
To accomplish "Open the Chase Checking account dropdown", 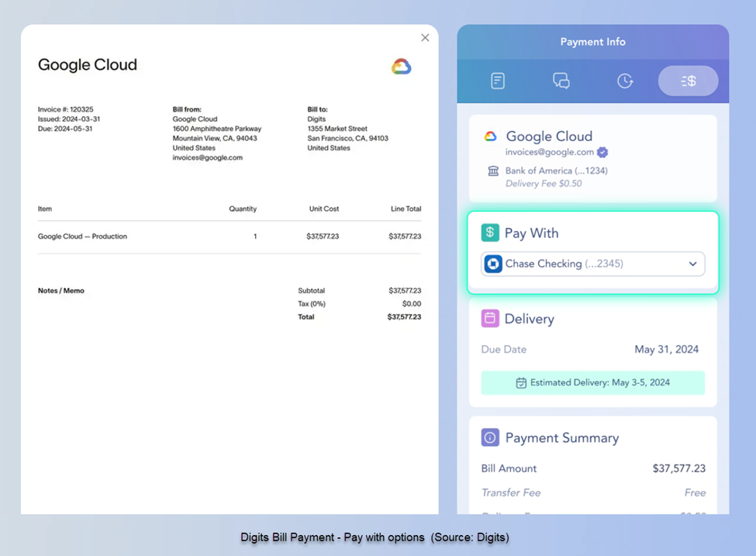I will click(x=592, y=264).
